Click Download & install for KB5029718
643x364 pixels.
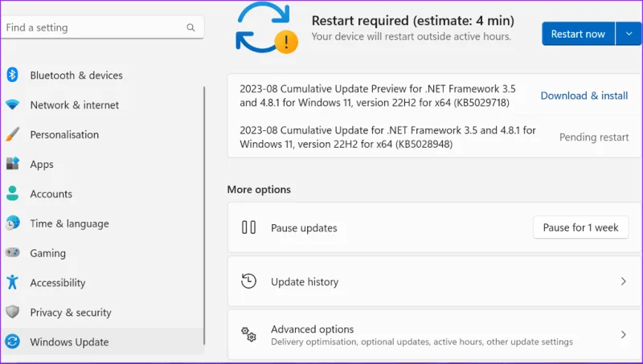pos(584,96)
